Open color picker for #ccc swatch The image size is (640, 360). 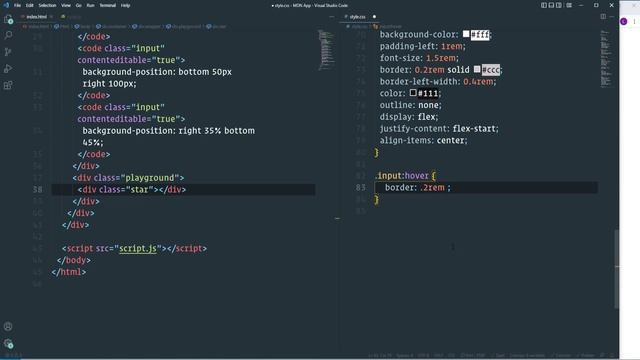pyautogui.click(x=477, y=70)
